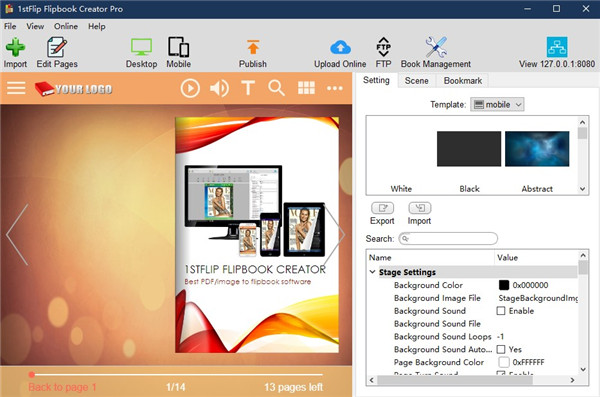Click the Back to page 1 link
Viewport: 600px width, 397px height.
62,387
